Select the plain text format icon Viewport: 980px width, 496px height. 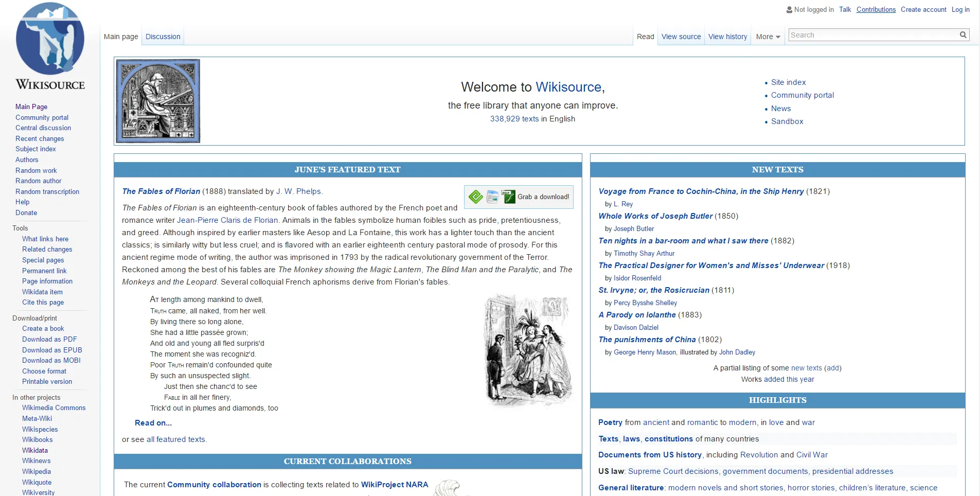click(492, 197)
